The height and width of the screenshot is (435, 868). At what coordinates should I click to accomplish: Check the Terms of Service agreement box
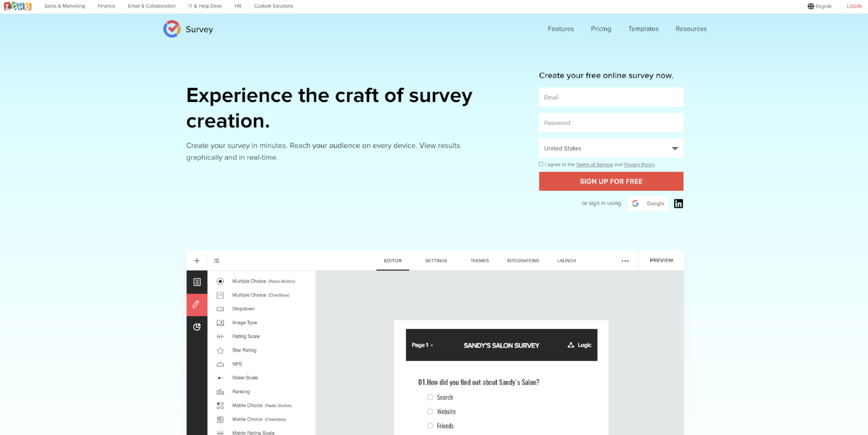point(541,165)
